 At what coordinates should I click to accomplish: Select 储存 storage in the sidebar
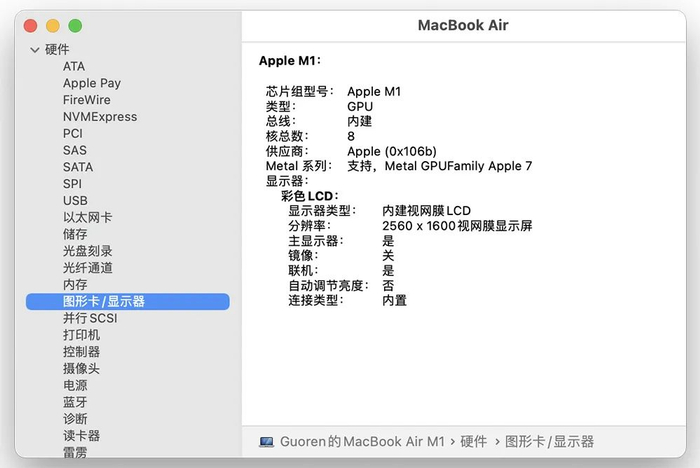(x=75, y=234)
